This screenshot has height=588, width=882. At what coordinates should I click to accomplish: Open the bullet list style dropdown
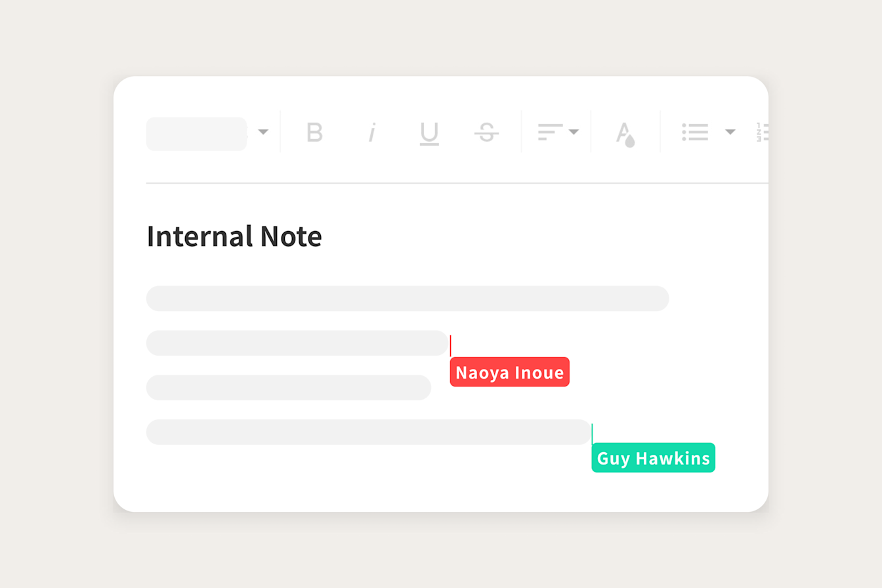point(731,132)
